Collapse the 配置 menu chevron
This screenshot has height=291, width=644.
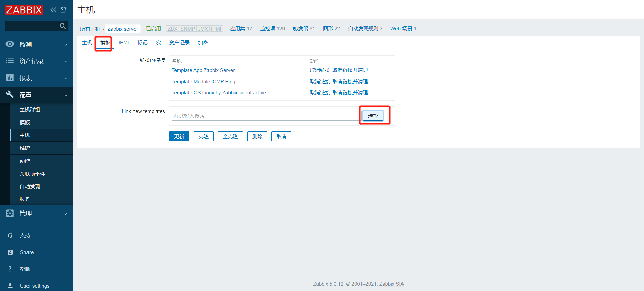click(66, 95)
